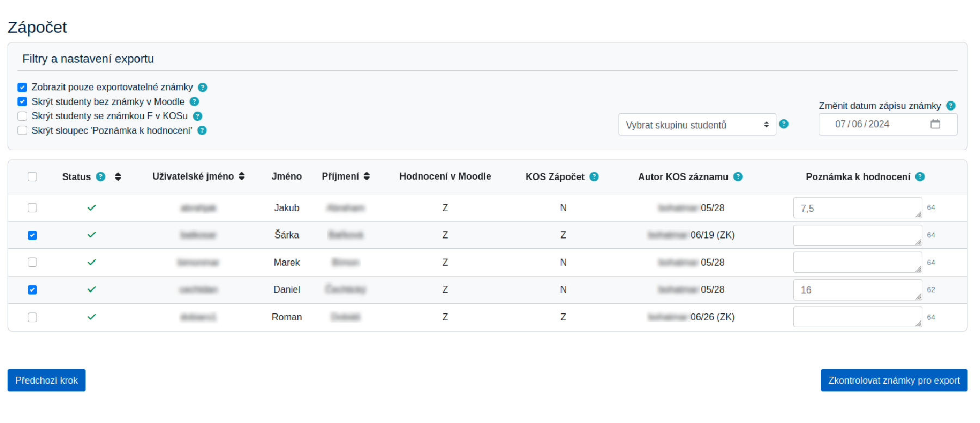This screenshot has height=423, width=980.
Task: Click help icon beside 'Autor KOS záznamu' header
Action: tap(738, 176)
